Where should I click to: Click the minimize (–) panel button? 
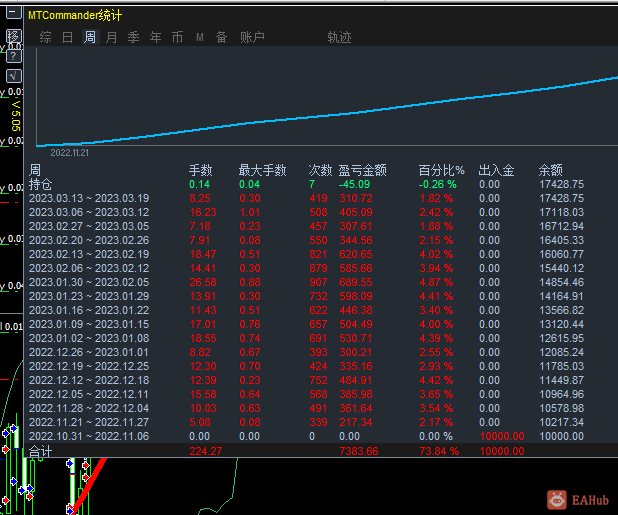point(13,12)
